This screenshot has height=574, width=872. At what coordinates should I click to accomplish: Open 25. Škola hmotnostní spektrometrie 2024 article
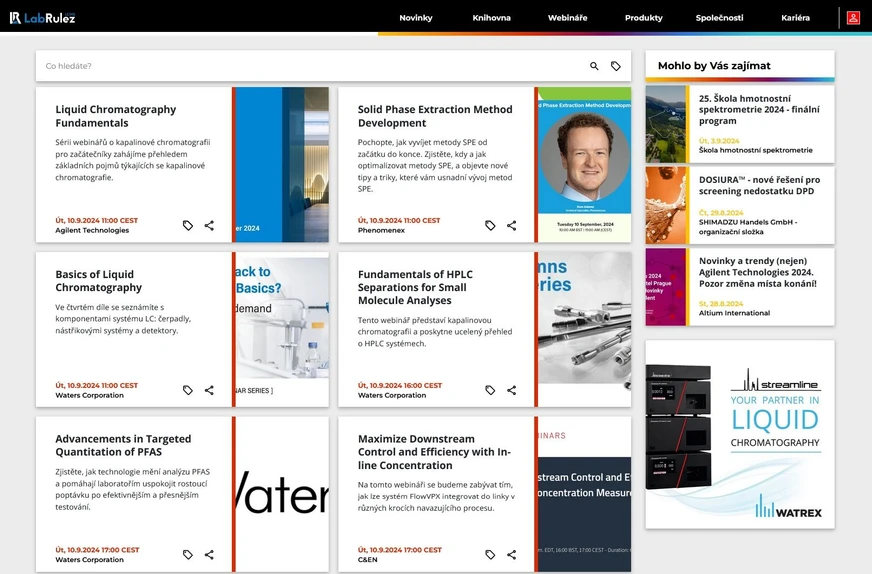[759, 110]
